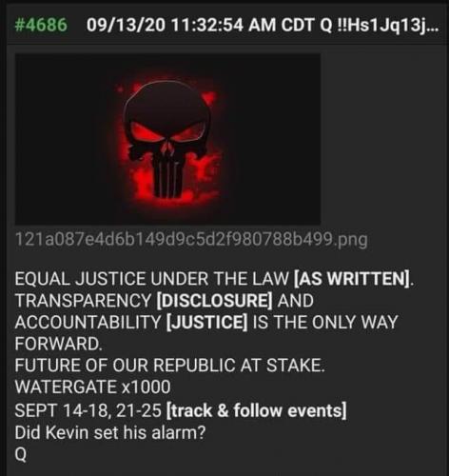Open the 121a087e4d6b149d9c5d2f980788b499.png filename link
The width and height of the screenshot is (449, 476).
coord(191,240)
